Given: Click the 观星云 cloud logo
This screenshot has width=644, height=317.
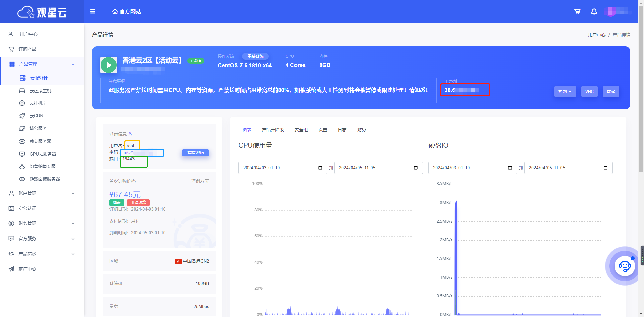Looking at the screenshot, I should (42, 12).
